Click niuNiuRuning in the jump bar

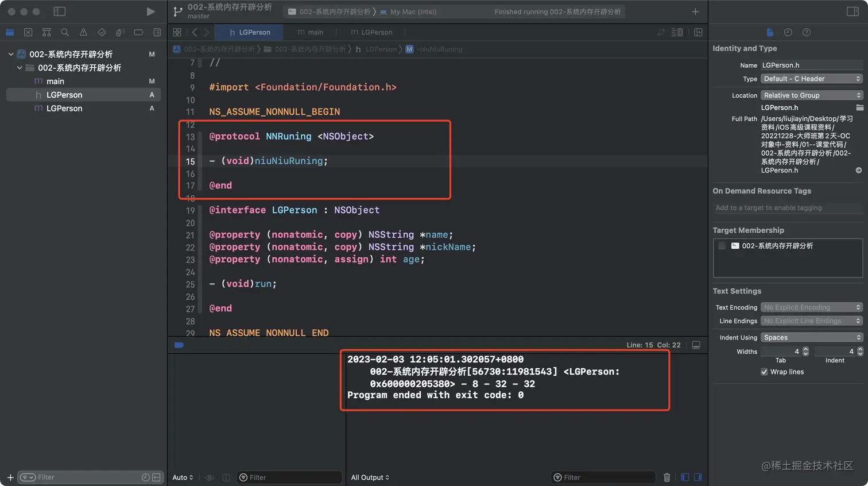[434, 49]
